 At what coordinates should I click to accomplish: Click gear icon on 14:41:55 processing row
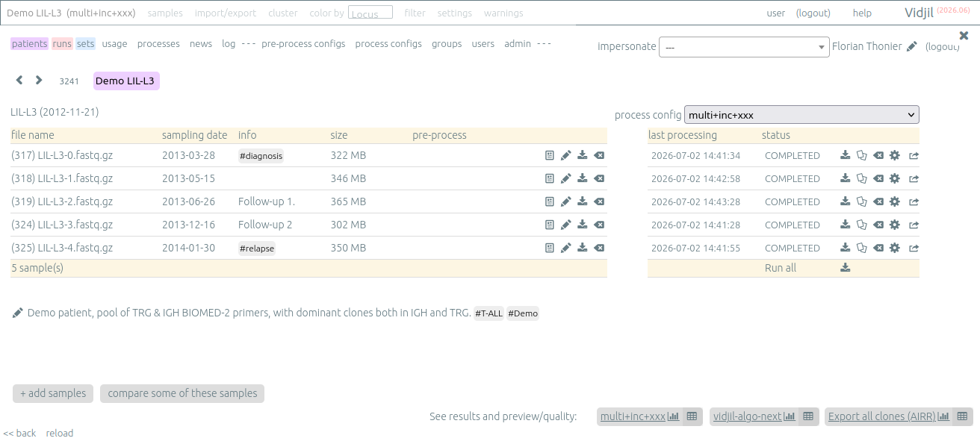point(895,248)
